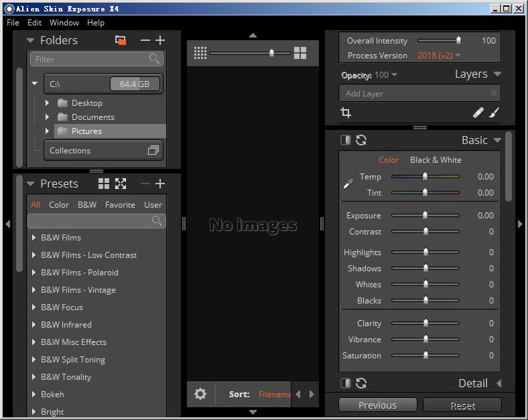Click the minus icon in Folders header

145,40
